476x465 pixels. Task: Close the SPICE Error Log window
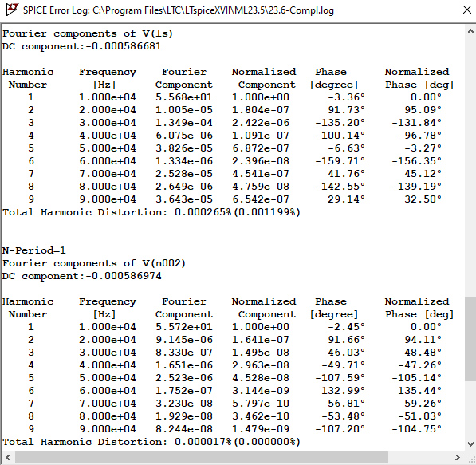[467, 10]
